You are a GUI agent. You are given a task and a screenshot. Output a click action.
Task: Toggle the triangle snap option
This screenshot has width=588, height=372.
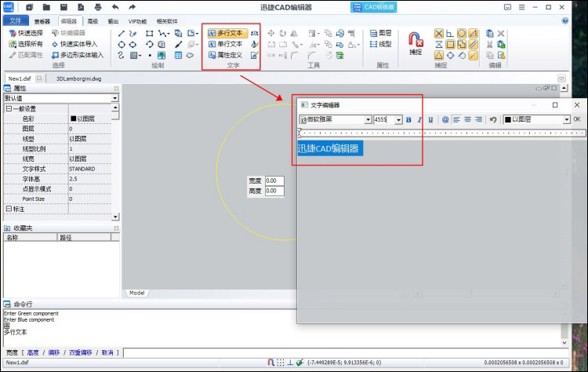click(x=439, y=56)
